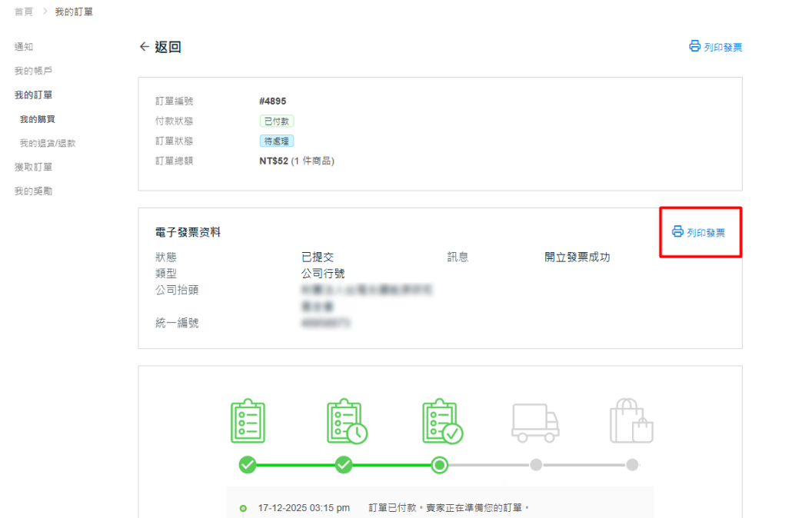
Task: Click the printer icon in 電子發票資料 section
Action: point(677,231)
